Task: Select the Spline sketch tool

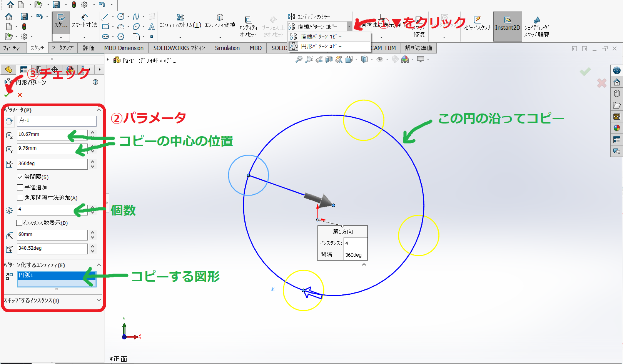Action: click(136, 17)
